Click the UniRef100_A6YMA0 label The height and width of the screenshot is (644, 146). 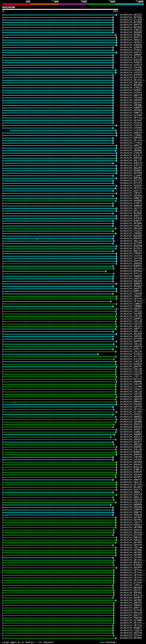pyautogui.click(x=131, y=638)
